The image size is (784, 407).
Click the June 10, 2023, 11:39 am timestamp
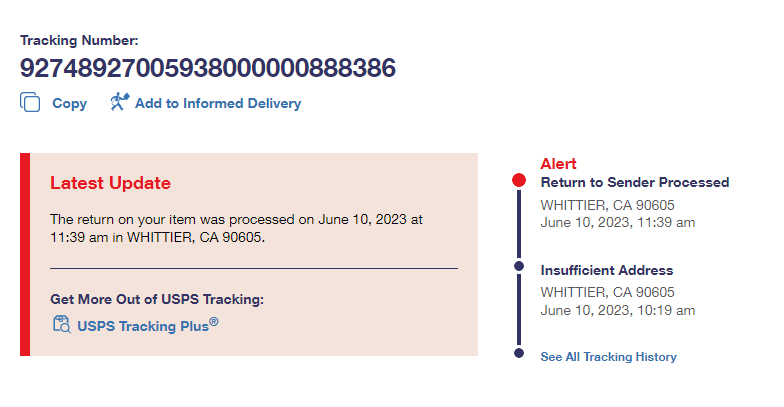617,222
